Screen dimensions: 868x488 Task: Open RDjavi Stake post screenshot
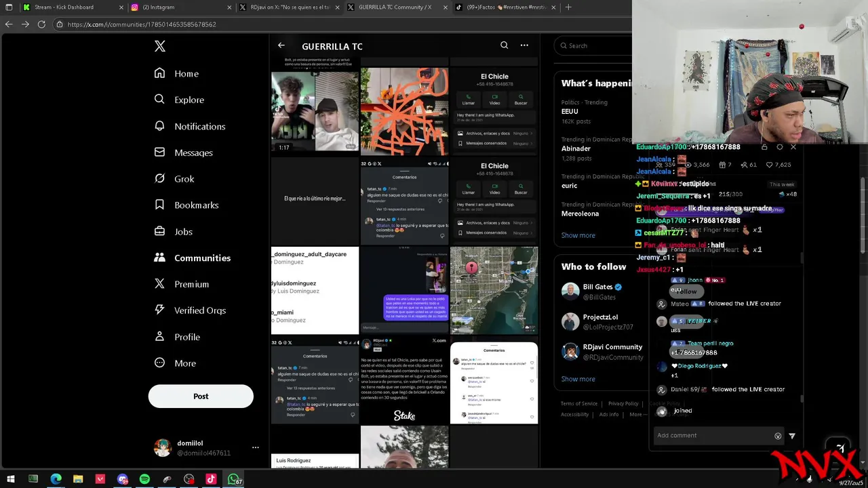404,380
